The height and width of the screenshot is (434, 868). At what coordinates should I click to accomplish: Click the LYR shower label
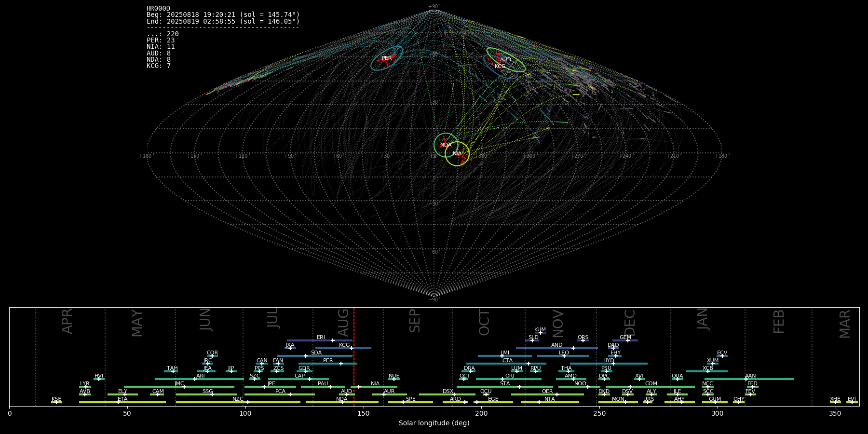pos(85,384)
